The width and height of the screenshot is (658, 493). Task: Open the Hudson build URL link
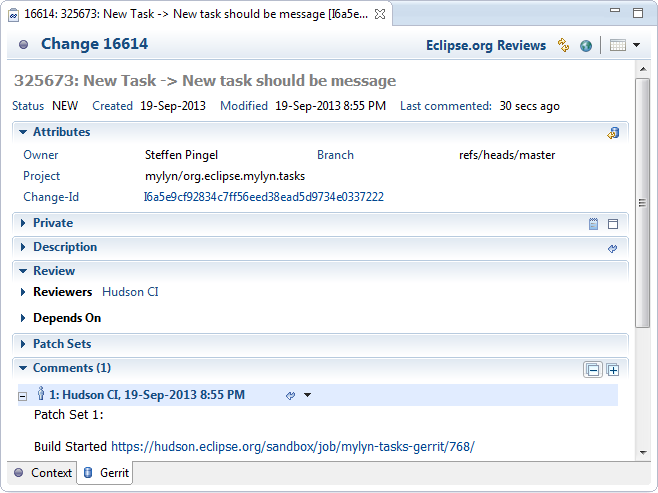[x=292, y=446]
